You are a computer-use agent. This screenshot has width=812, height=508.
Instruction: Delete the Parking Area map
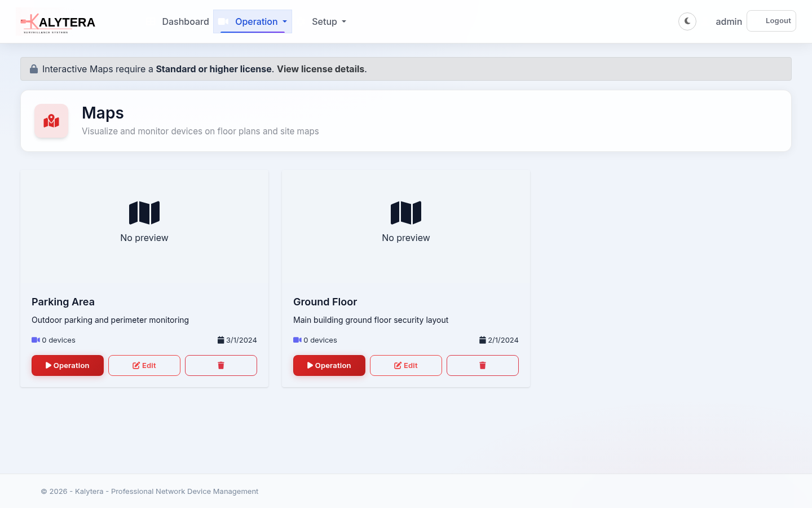tap(220, 365)
